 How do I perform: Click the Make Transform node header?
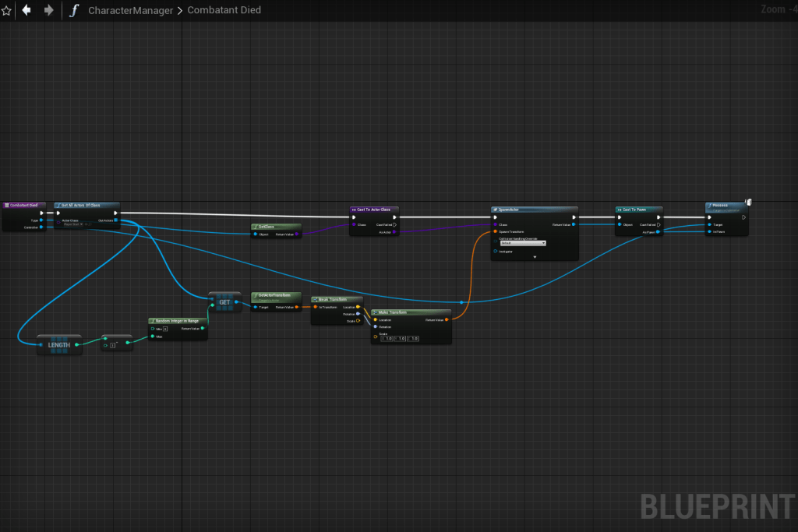click(x=411, y=312)
